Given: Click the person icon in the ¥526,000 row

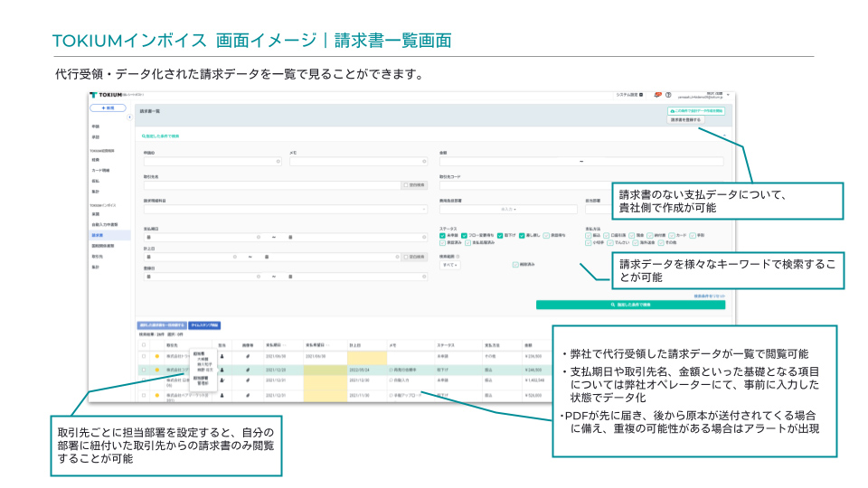Looking at the screenshot, I should click(222, 395).
